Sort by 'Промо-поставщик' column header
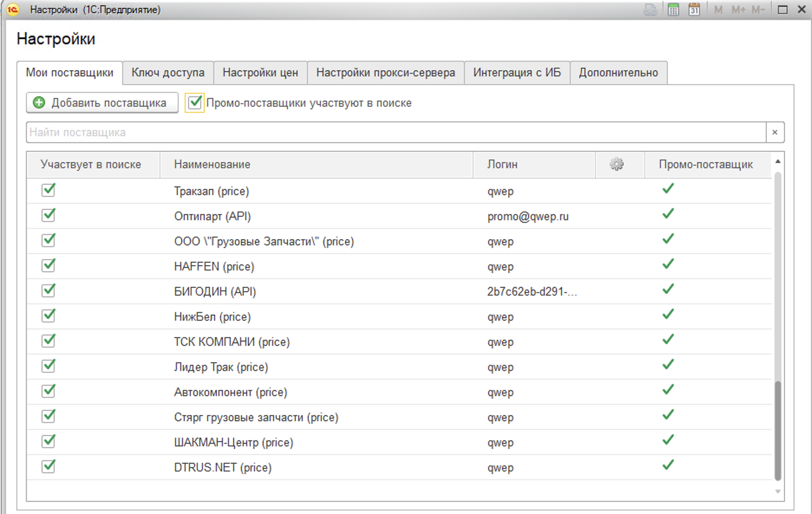 pyautogui.click(x=708, y=164)
